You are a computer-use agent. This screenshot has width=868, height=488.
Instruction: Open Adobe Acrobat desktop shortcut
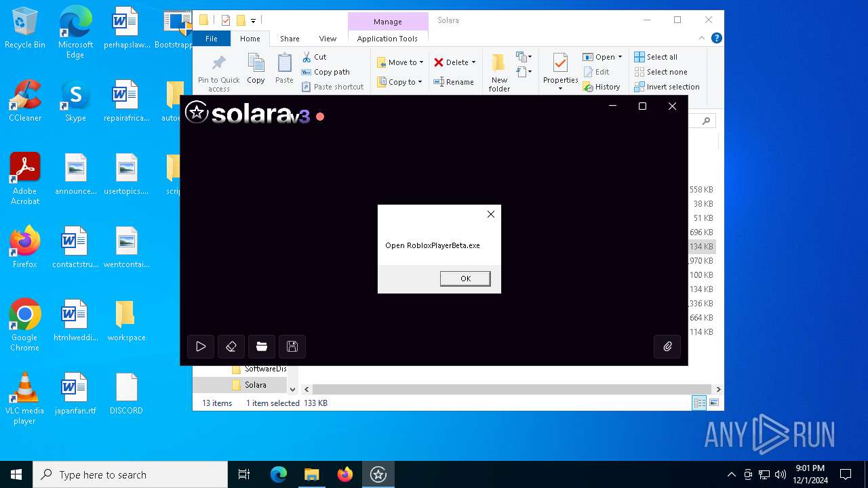click(x=25, y=178)
